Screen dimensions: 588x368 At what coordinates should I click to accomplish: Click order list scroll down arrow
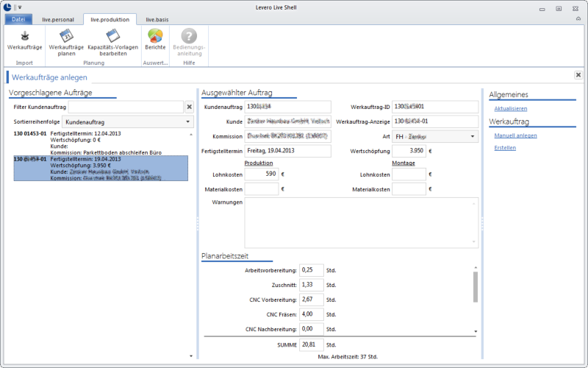click(191, 356)
